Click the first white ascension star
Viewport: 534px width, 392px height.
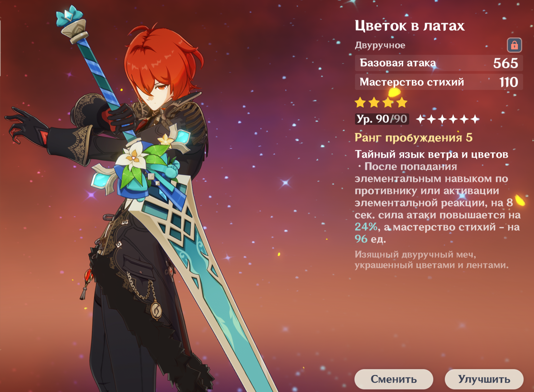point(421,119)
